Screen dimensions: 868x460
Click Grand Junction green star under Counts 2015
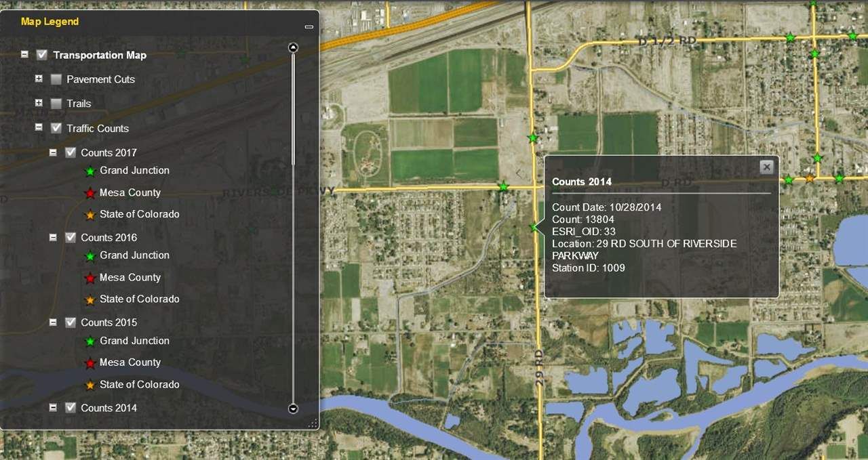[x=90, y=341]
